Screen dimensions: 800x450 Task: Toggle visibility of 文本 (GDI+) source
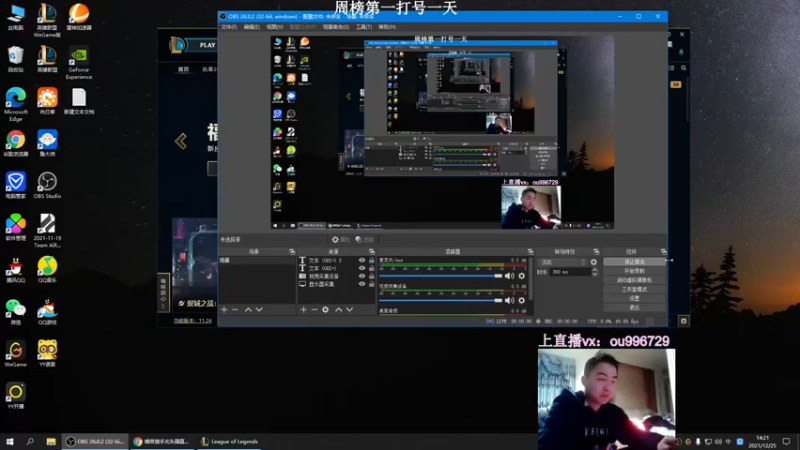point(362,268)
